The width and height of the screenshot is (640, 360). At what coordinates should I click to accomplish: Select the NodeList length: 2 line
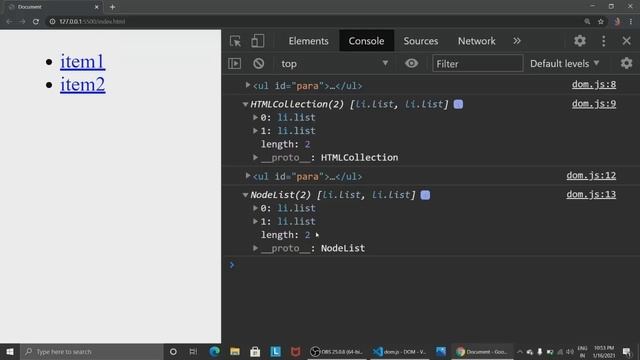pos(285,235)
